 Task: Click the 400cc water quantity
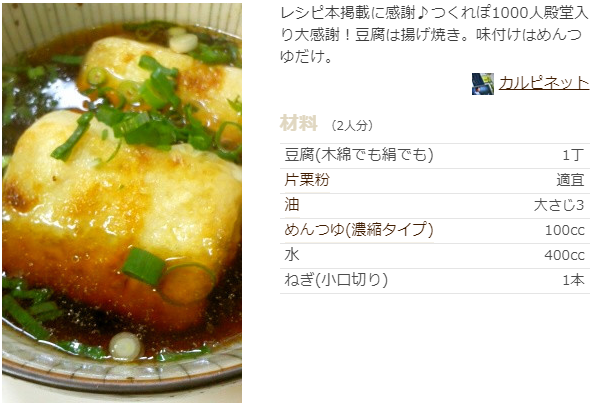[x=564, y=255]
